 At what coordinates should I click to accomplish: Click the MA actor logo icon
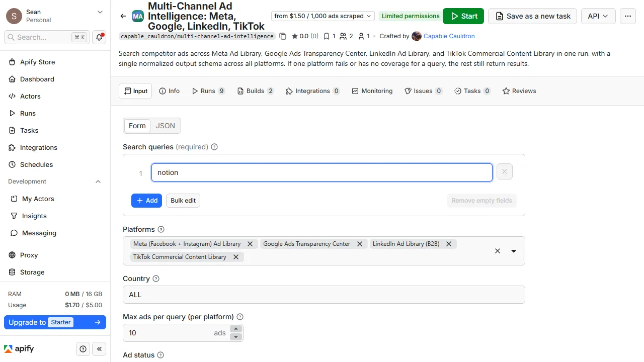tap(138, 16)
